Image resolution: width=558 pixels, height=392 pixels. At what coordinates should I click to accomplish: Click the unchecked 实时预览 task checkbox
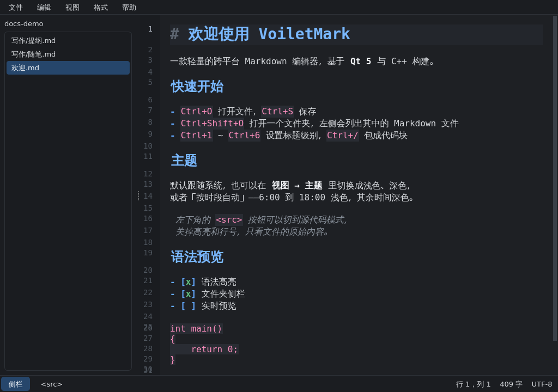tap(188, 306)
